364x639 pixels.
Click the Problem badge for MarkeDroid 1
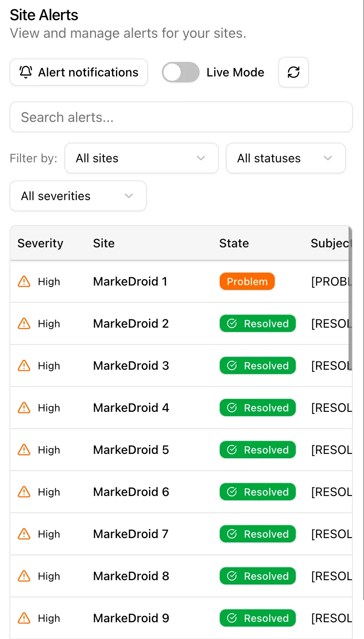[x=247, y=281]
